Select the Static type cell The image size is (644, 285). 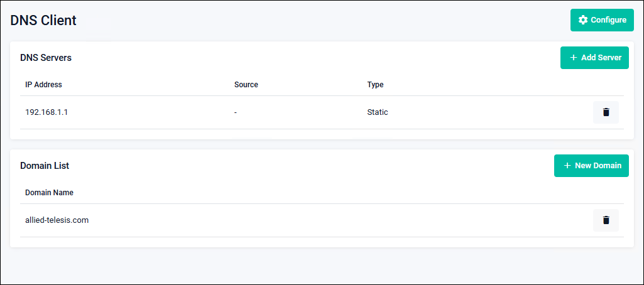(x=378, y=112)
